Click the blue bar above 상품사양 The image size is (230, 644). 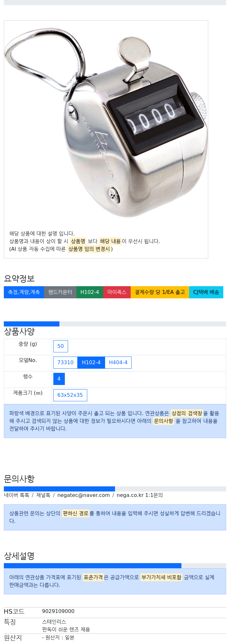(x=32, y=324)
